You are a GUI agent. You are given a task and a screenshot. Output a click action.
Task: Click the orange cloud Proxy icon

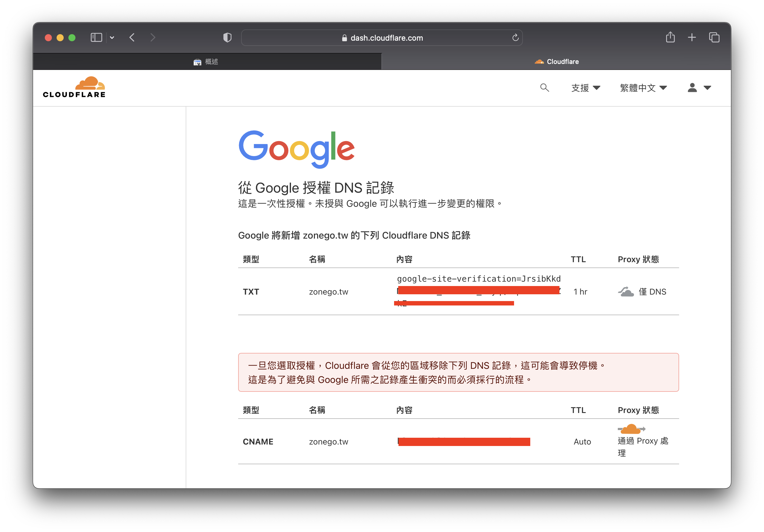point(631,429)
